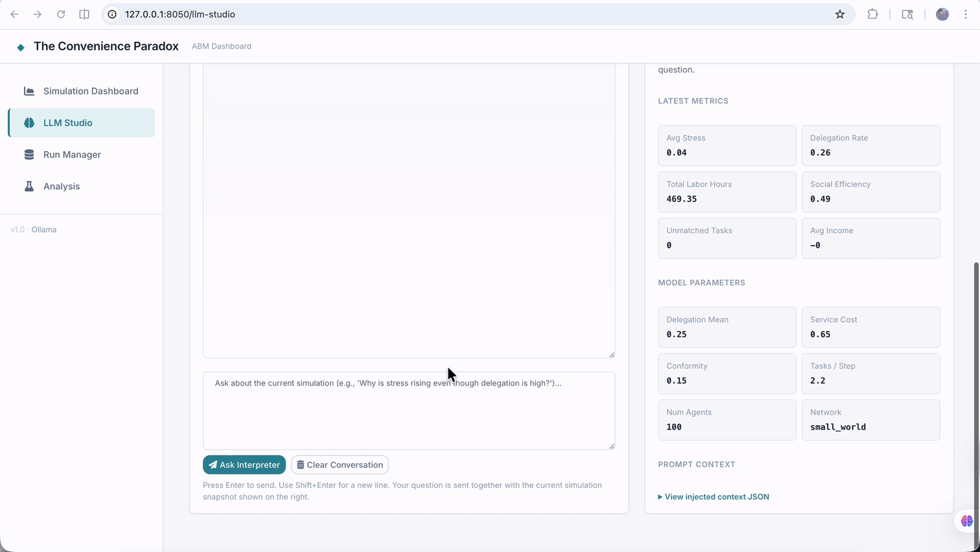Click the MODEL PARAMETERS heading
This screenshot has width=980, height=552.
[702, 283]
